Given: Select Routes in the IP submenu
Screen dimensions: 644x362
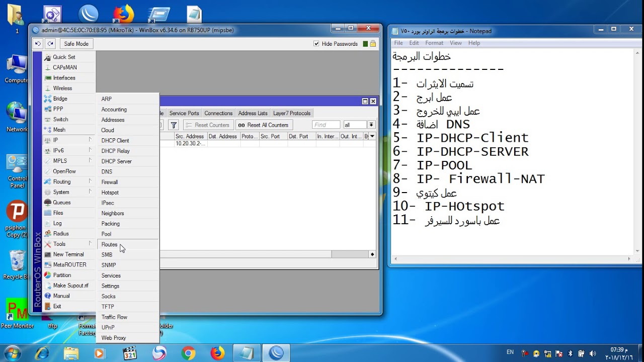Looking at the screenshot, I should pyautogui.click(x=128, y=244).
